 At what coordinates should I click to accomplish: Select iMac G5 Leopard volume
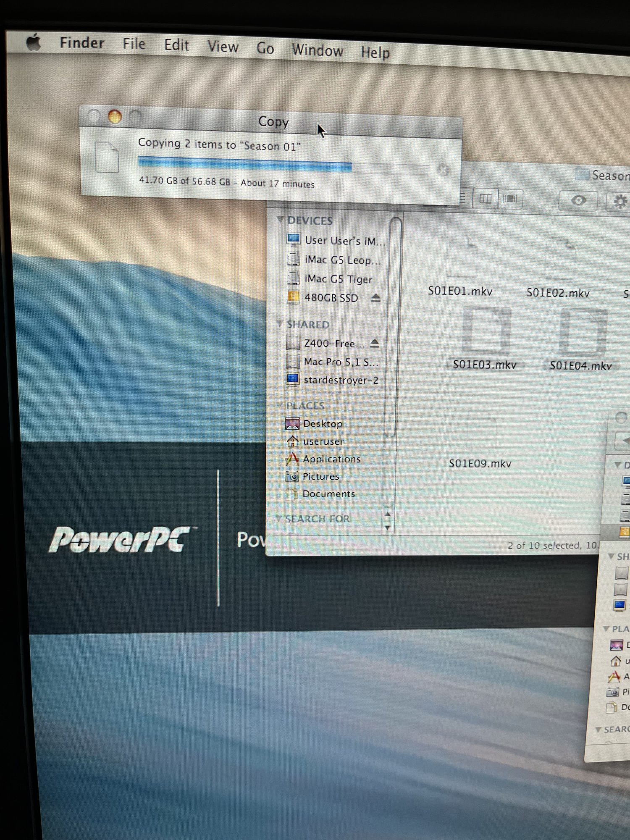click(334, 260)
